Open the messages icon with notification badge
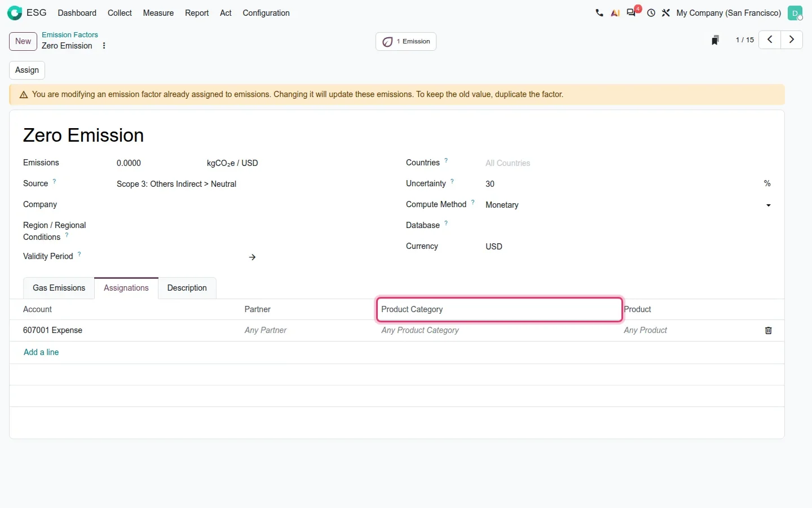Screen dimensions: 812x508 coord(632,12)
